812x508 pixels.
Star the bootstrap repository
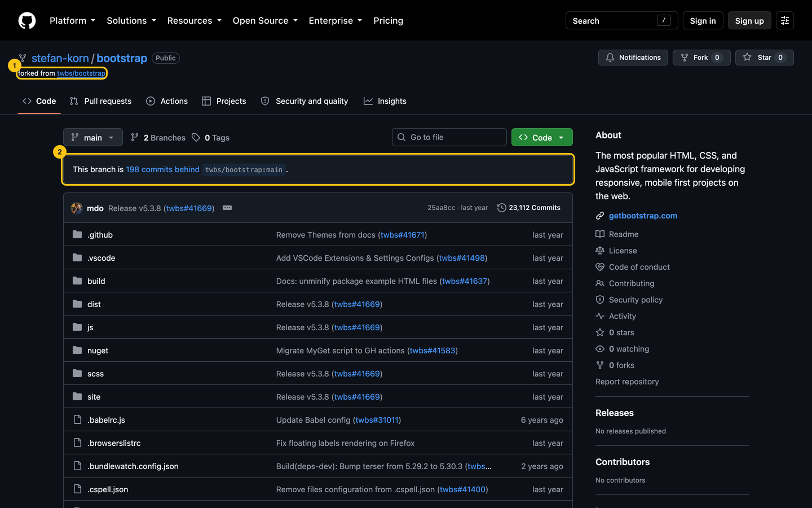pyautogui.click(x=765, y=58)
